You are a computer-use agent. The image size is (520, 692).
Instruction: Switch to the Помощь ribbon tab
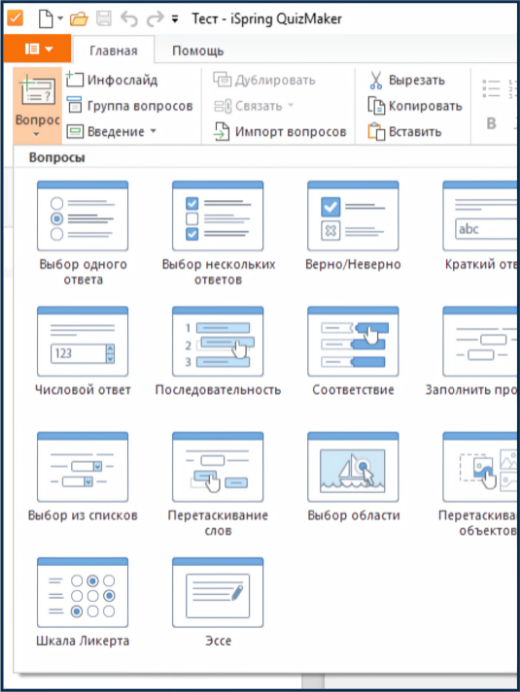pyautogui.click(x=198, y=51)
